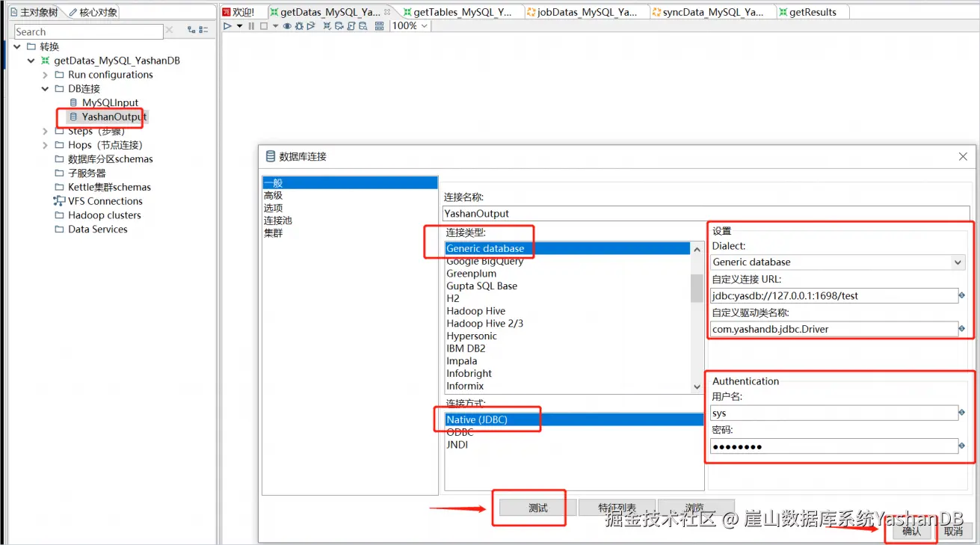Open VFS Connections in the tree

tap(105, 201)
